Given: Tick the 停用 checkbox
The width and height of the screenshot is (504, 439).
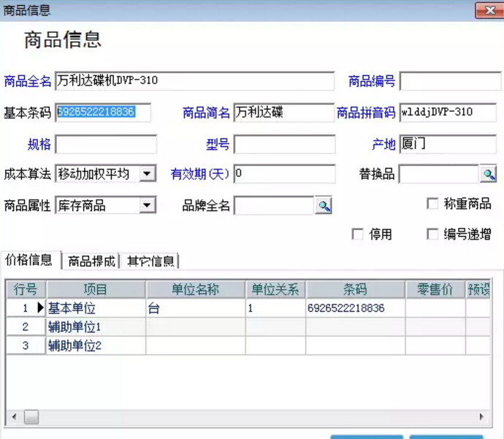Looking at the screenshot, I should 357,234.
